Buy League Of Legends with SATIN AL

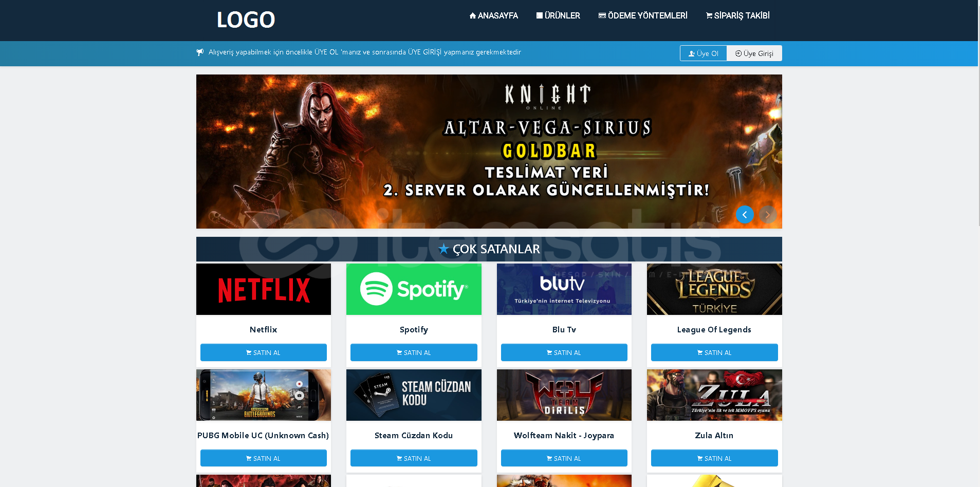tap(714, 352)
